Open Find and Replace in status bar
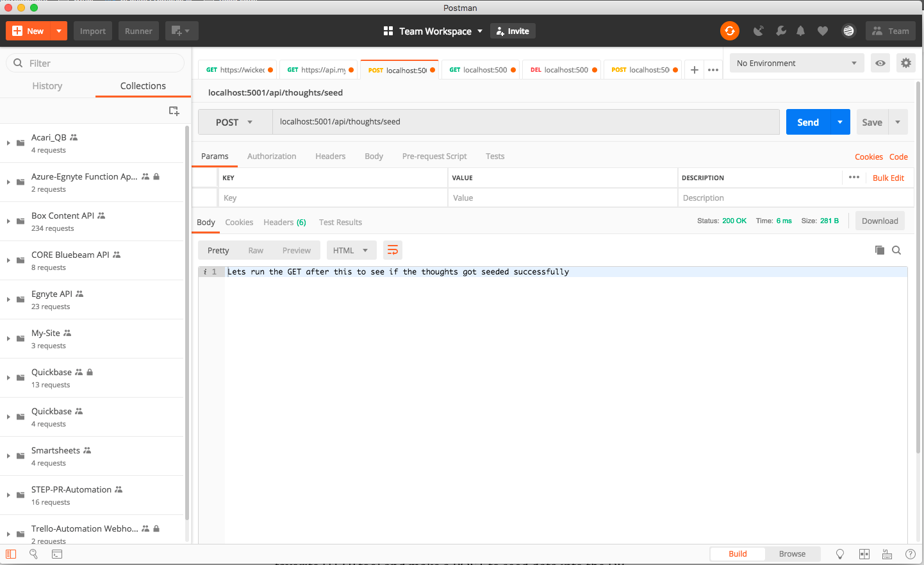Screen dimensions: 924x565 [33, 554]
